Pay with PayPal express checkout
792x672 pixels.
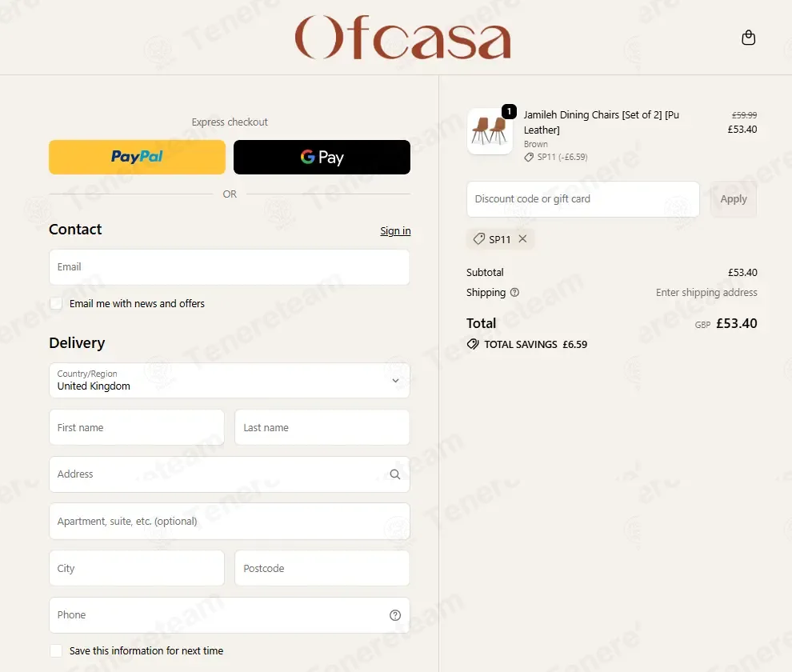137,157
